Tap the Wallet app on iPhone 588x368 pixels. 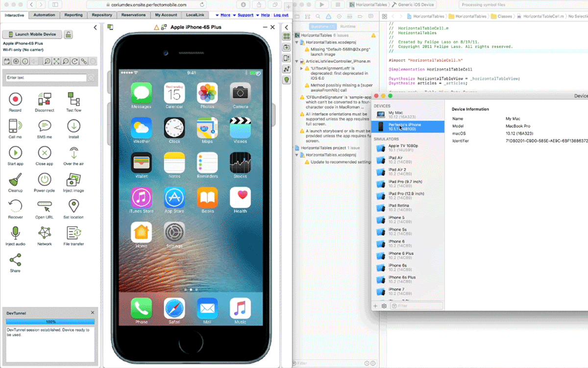tap(141, 162)
